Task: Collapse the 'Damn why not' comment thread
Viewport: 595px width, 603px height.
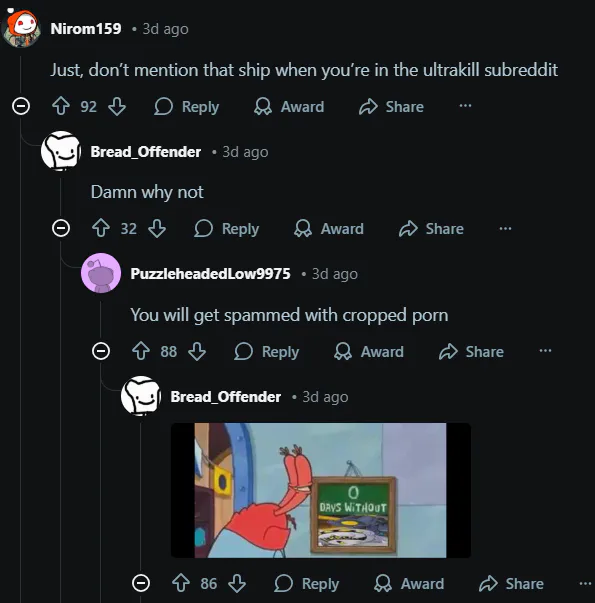Action: (x=61, y=228)
